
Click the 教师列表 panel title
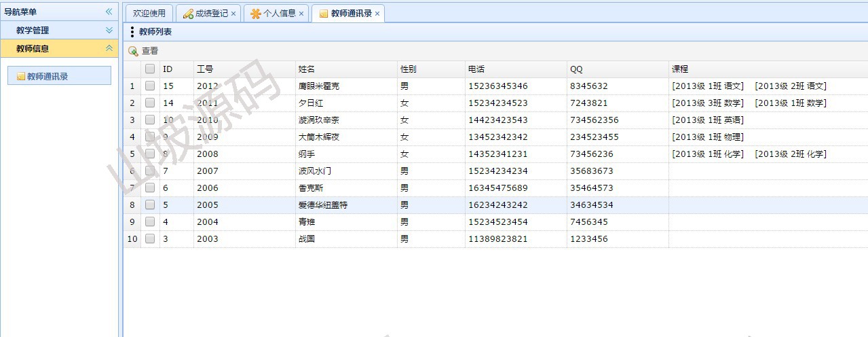155,32
